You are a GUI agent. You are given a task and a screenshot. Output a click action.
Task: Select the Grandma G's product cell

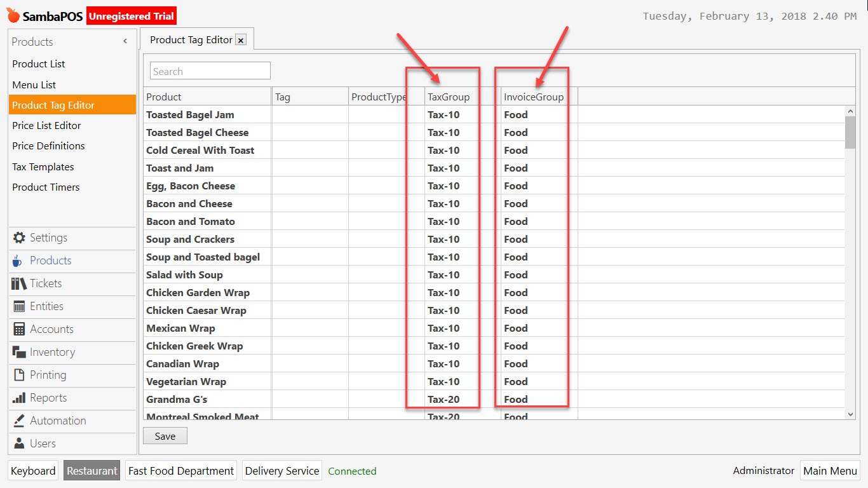coord(207,399)
